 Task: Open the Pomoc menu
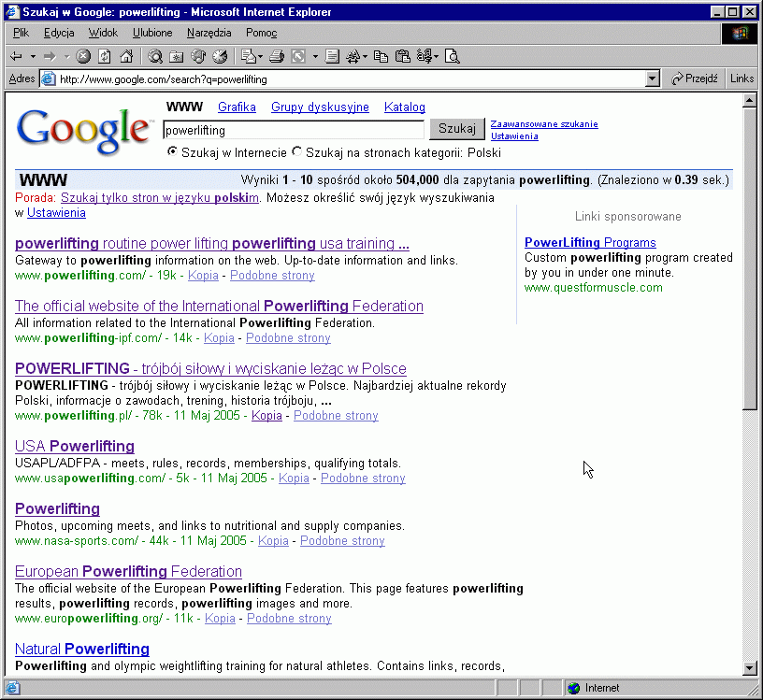point(261,33)
